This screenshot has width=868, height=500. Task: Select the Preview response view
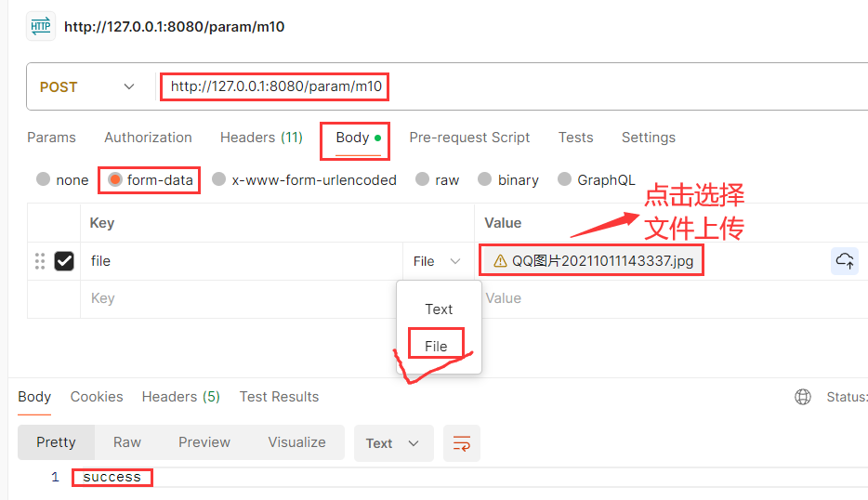(204, 442)
